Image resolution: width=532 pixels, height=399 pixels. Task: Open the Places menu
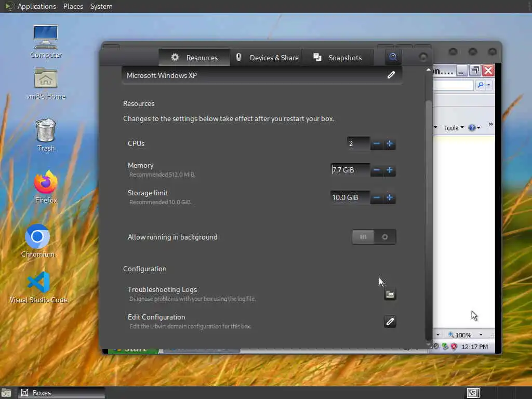pos(73,6)
